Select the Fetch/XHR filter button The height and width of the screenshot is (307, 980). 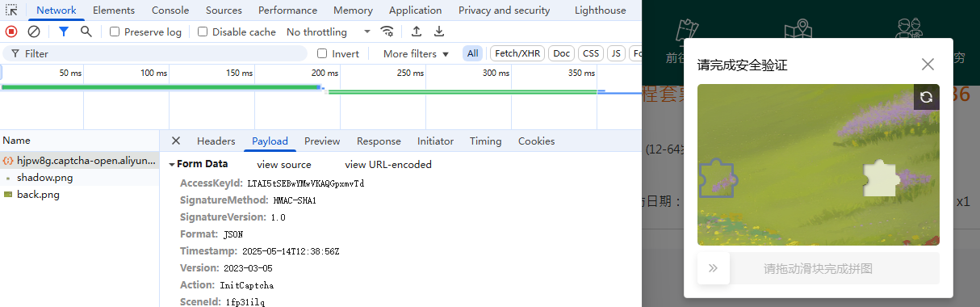[x=517, y=53]
